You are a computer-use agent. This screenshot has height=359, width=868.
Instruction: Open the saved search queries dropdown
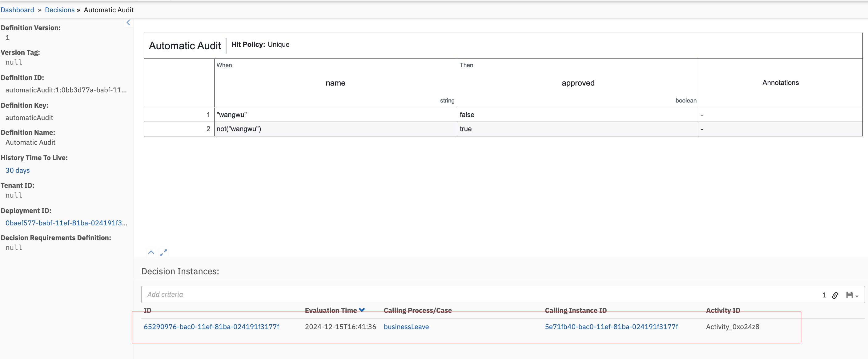852,295
